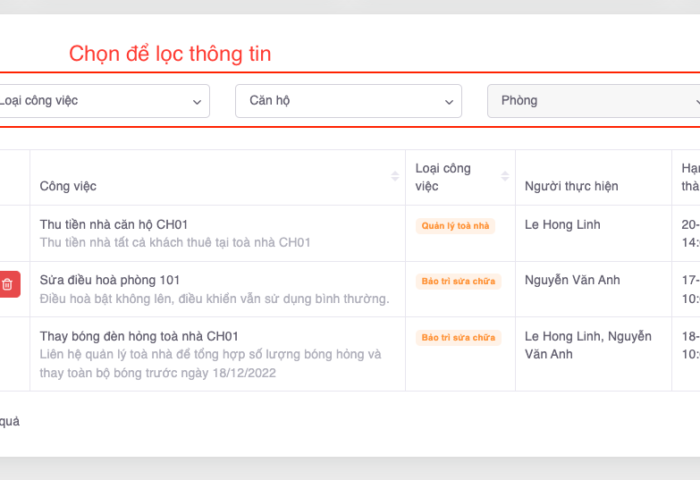Click the Công việc column header
This screenshot has height=480, width=700.
click(x=68, y=186)
